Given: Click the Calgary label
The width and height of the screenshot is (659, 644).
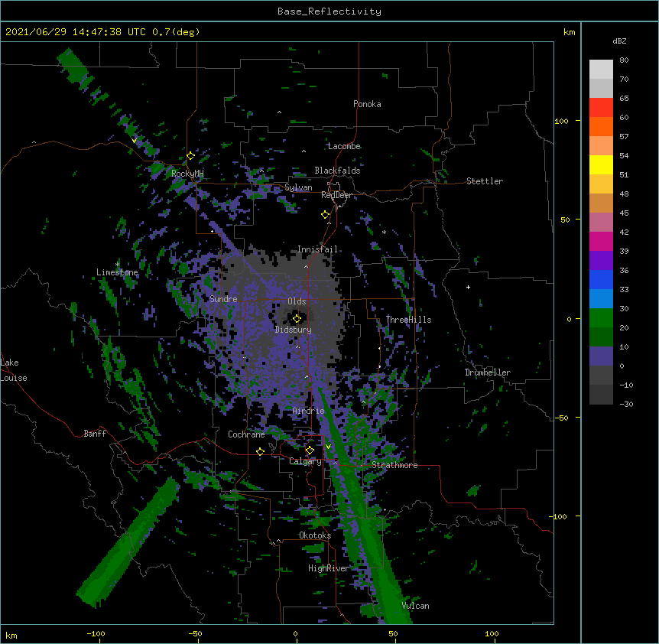Looking at the screenshot, I should [x=305, y=461].
